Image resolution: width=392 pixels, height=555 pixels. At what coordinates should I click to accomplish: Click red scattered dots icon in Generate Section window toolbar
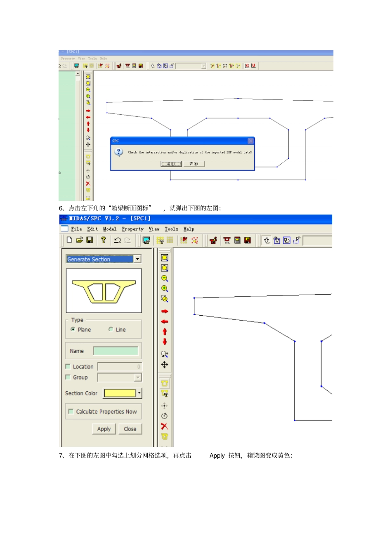pyautogui.click(x=195, y=240)
